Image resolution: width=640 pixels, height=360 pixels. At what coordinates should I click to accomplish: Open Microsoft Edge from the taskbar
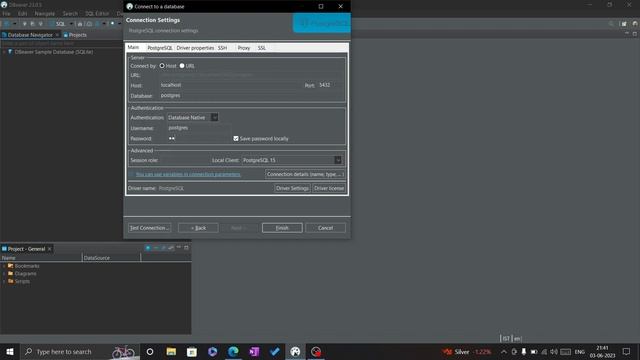[233, 351]
